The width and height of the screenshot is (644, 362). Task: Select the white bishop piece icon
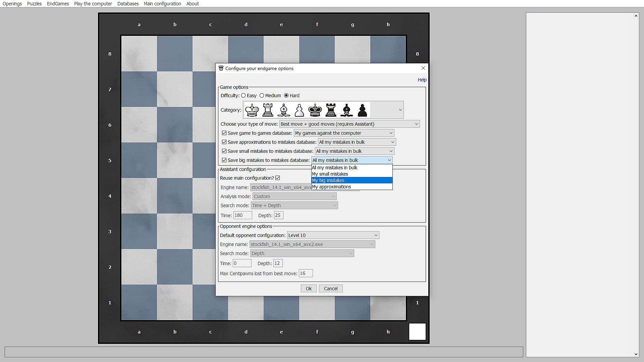coord(283,110)
